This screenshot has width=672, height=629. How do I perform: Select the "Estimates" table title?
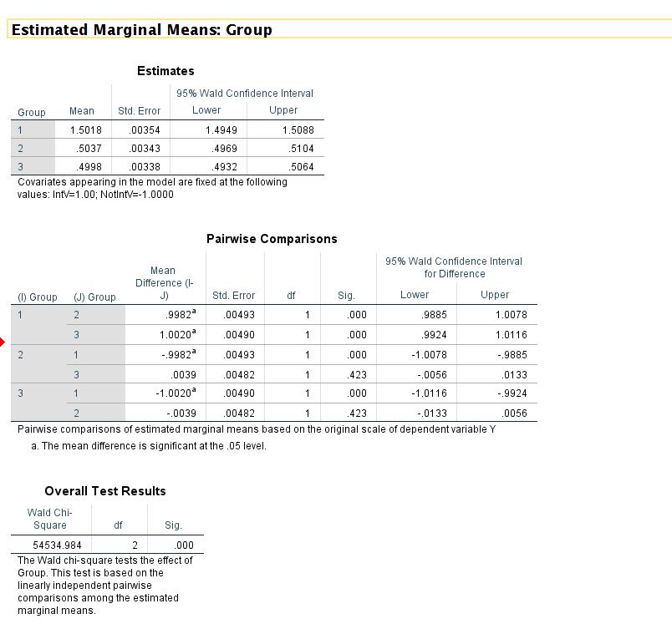point(165,71)
